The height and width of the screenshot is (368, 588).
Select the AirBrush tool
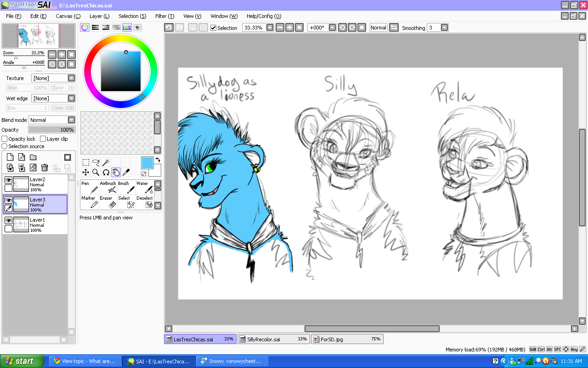108,187
